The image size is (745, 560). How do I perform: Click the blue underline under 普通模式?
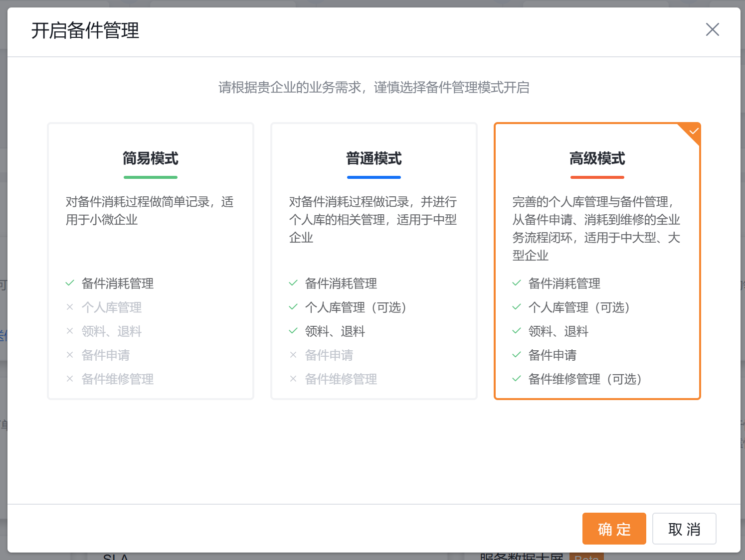[373, 177]
